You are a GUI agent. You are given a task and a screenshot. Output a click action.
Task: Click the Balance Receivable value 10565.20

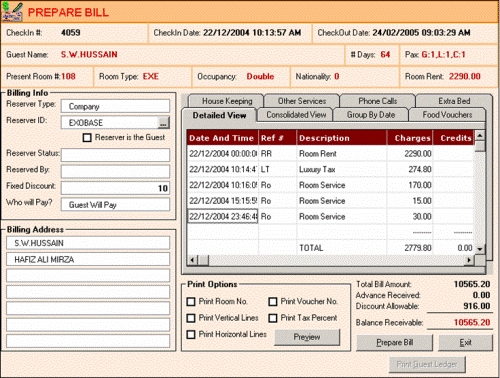(x=472, y=322)
